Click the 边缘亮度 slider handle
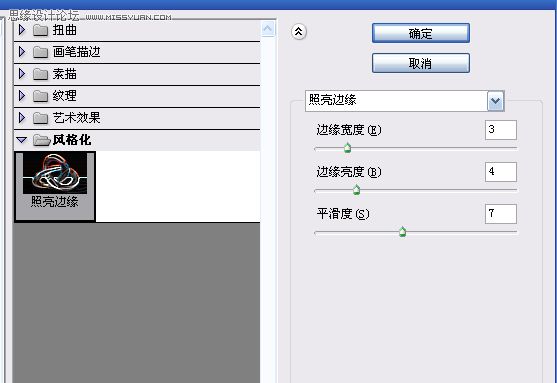 pos(356,190)
